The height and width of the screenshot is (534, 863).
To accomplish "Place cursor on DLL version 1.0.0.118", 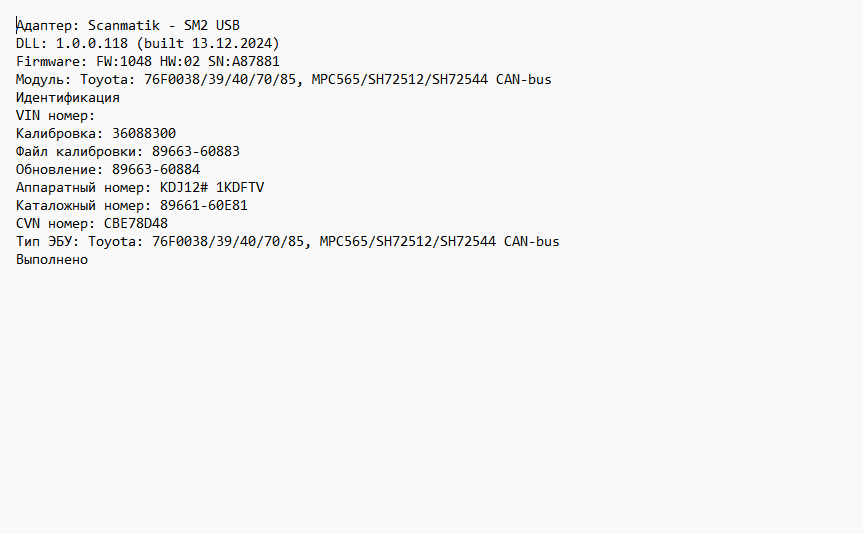I will coord(91,43).
